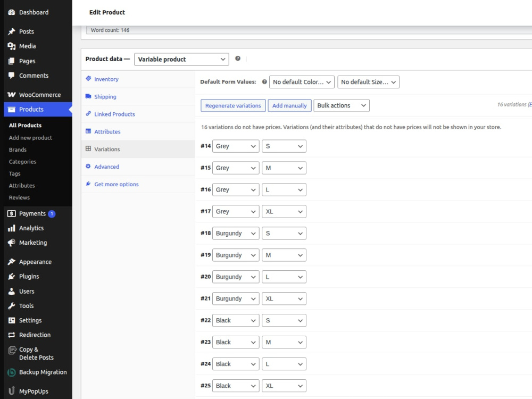Open the Get more options tab

click(138, 184)
